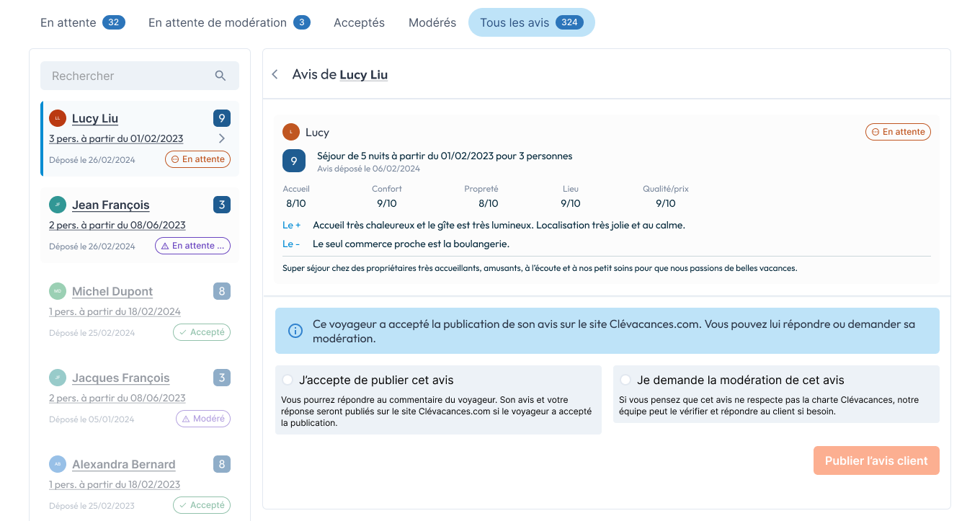Click score badge 8 on Michel Dupont card
The height and width of the screenshot is (521, 980).
tap(222, 291)
